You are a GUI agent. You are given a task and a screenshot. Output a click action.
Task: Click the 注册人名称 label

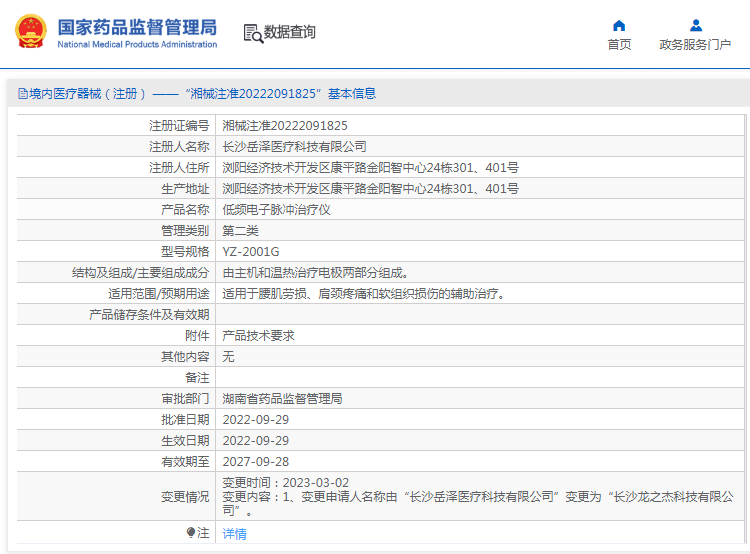coord(179,147)
